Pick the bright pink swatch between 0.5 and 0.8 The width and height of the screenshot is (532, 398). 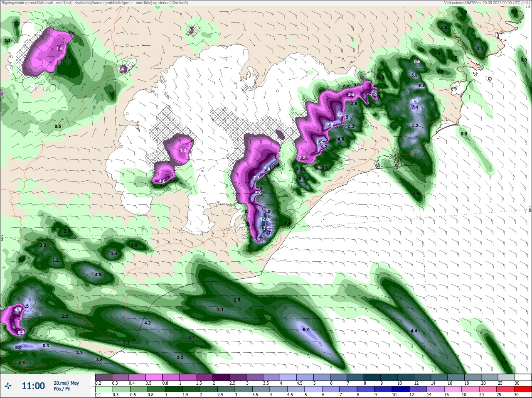click(x=154, y=377)
